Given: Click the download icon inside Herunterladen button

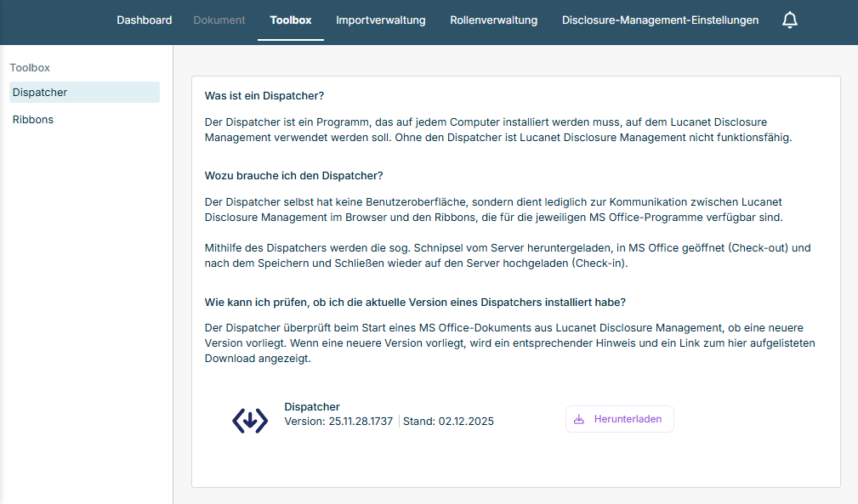Looking at the screenshot, I should click(579, 418).
